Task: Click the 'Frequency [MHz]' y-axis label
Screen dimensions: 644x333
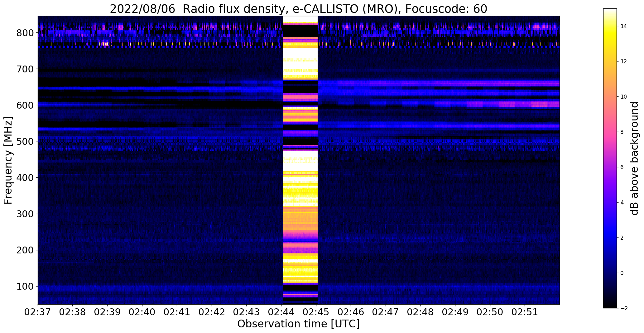Action: pyautogui.click(x=8, y=160)
